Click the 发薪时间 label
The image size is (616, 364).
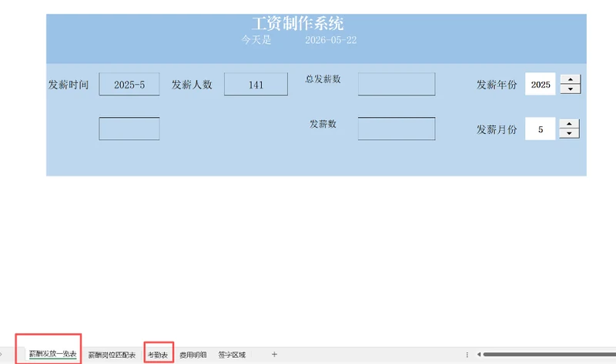pos(69,85)
